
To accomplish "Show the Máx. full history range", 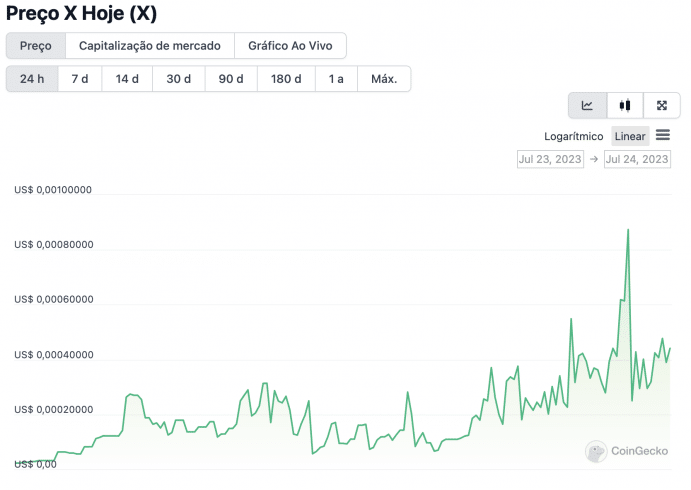I will pos(384,79).
